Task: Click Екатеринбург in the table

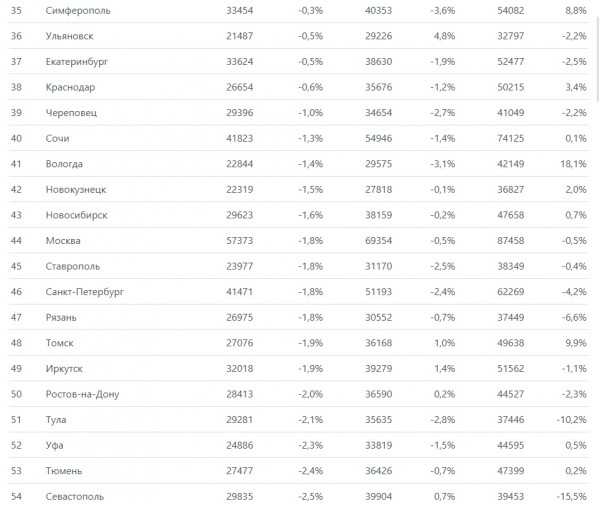Action: point(77,62)
